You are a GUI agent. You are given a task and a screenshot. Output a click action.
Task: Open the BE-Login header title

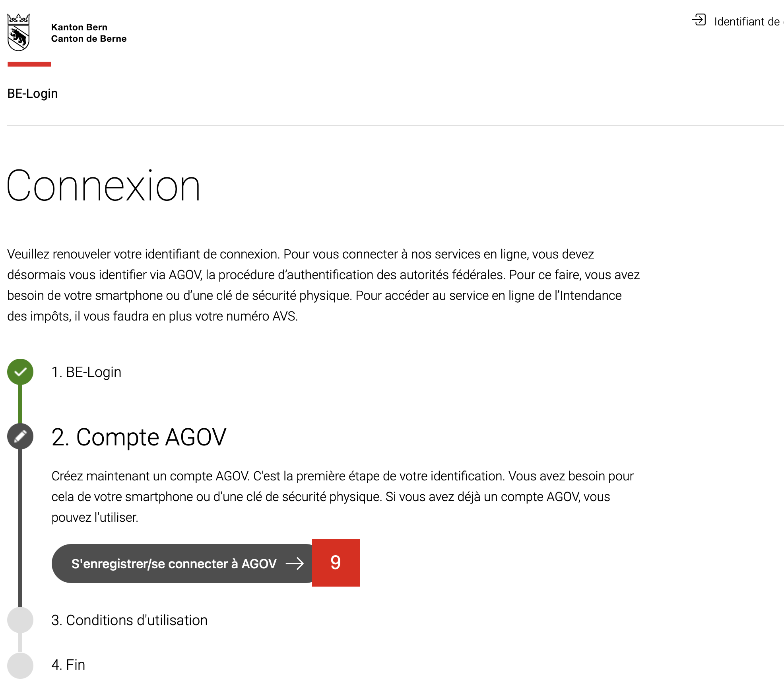click(x=33, y=93)
